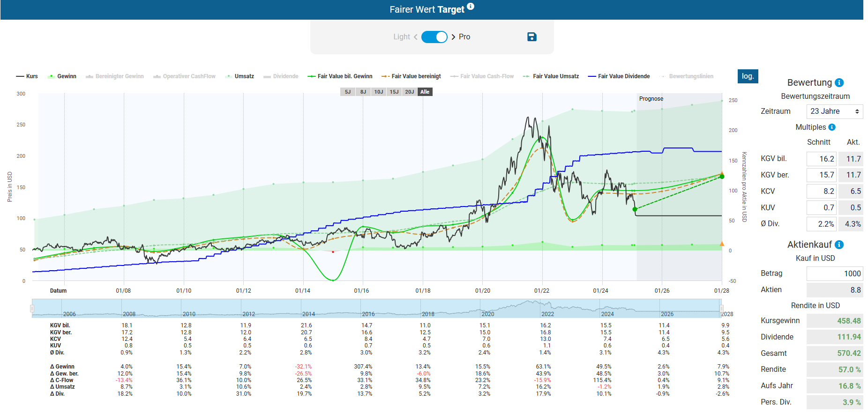Toggle the Light/Pro mode switch
Image resolution: width=868 pixels, height=413 pixels.
point(434,37)
